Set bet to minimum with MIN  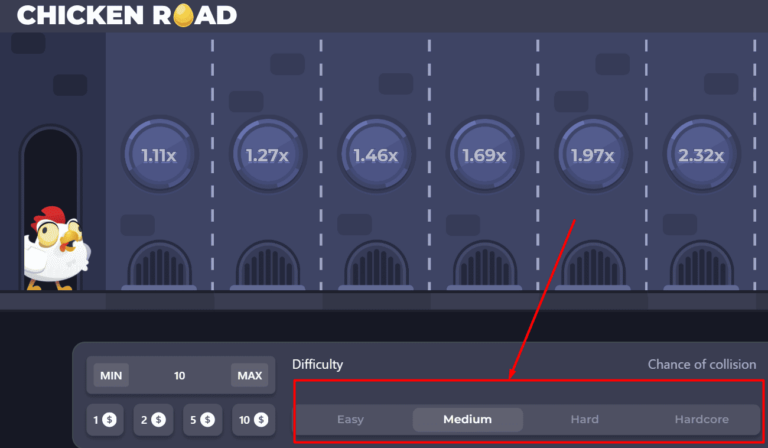[111, 376]
